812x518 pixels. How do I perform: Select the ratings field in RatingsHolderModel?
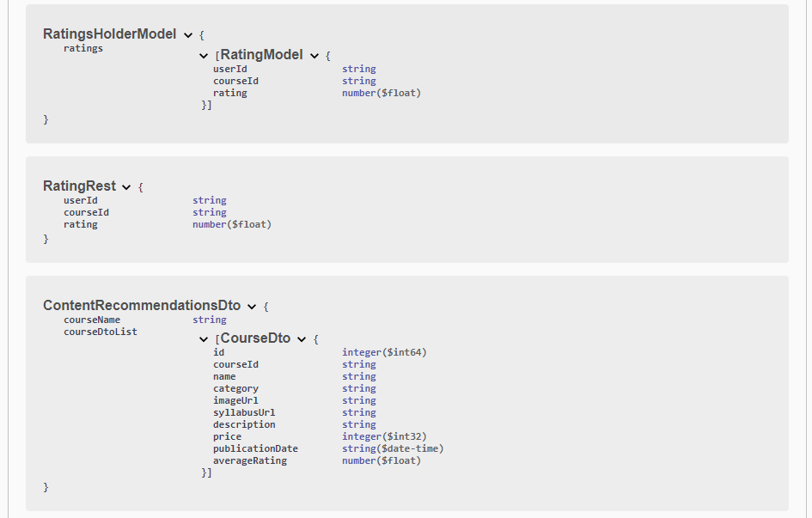click(x=83, y=48)
